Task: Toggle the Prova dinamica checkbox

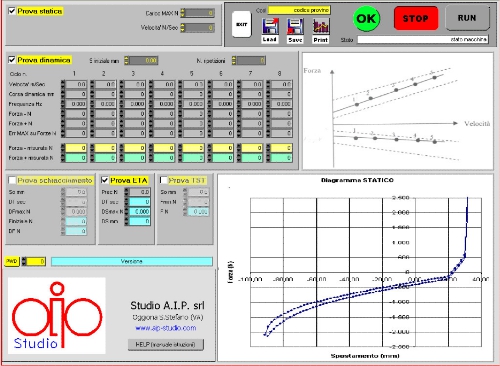Action: 12,60
